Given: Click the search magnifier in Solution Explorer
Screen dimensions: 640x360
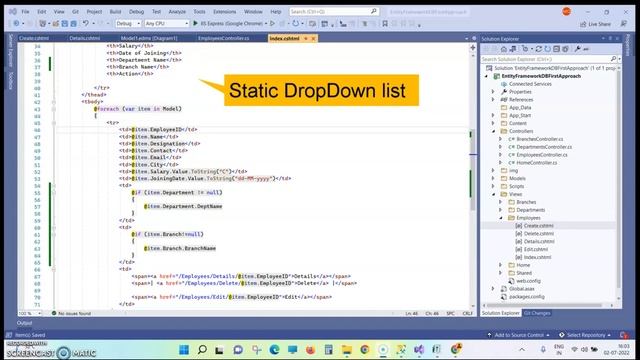Looking at the screenshot, I should pyautogui.click(x=613, y=59).
